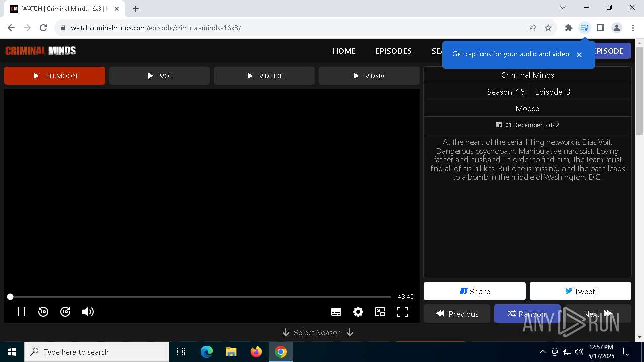Image resolution: width=644 pixels, height=362 pixels.
Task: Switch to VOE server
Action: tap(159, 76)
